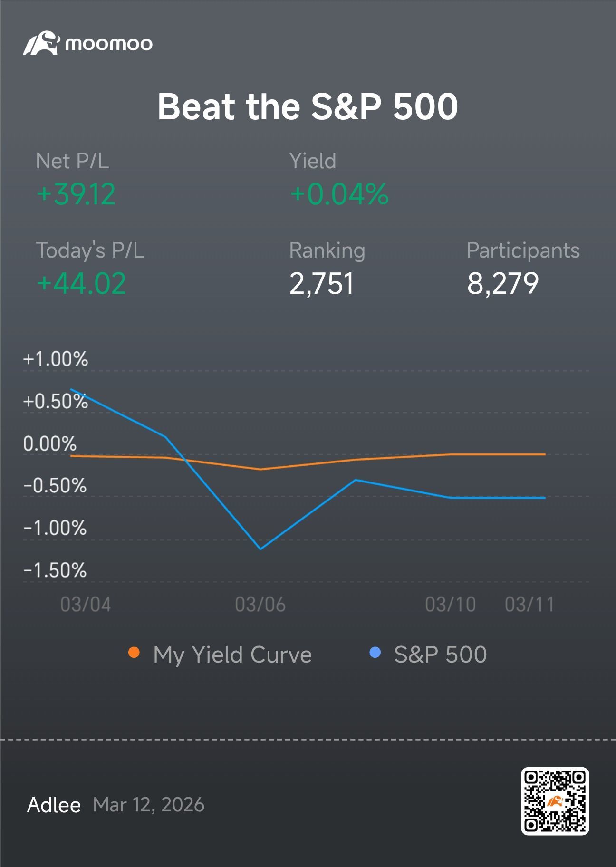Select the 03/11 date axis label
616x867 pixels.
point(529,605)
